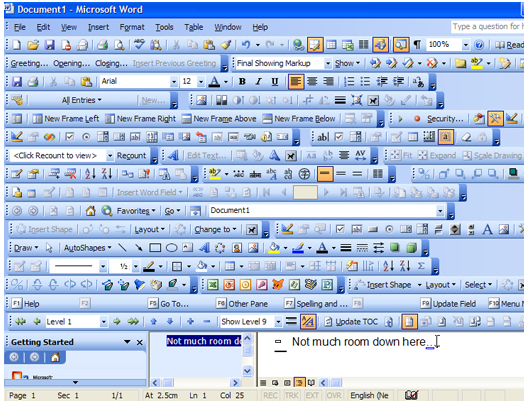Open the Table menu

tap(193, 27)
